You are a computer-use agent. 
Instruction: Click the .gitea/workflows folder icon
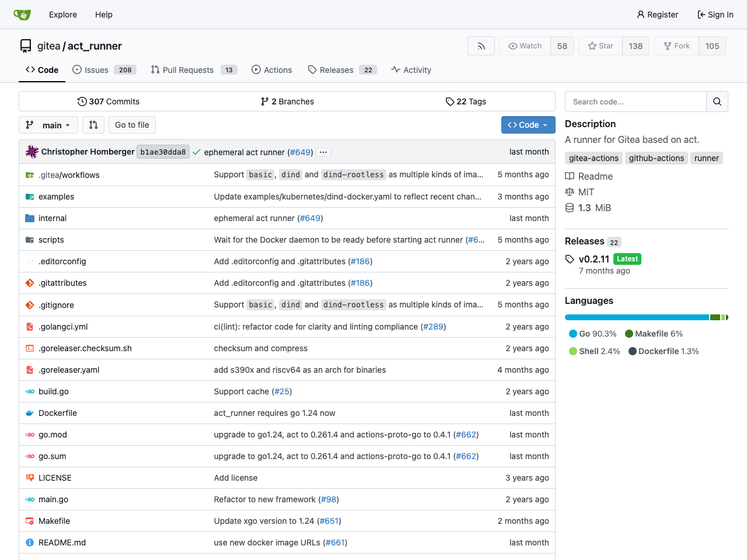[30, 175]
